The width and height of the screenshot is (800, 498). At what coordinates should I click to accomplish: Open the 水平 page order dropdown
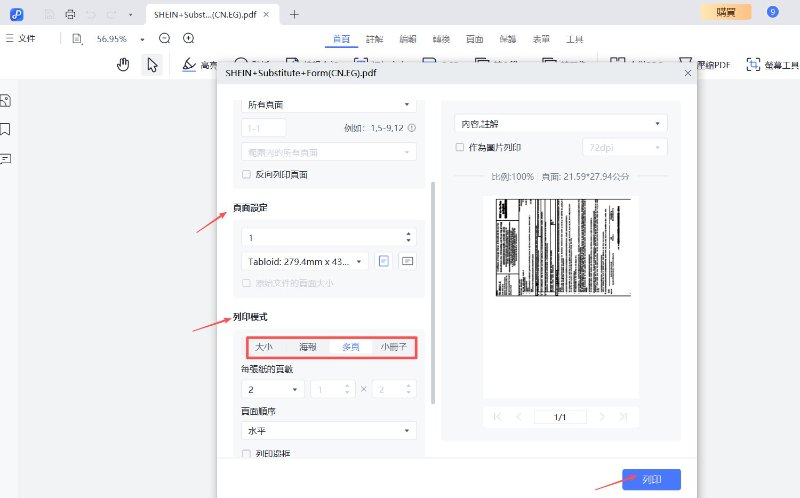pos(329,431)
